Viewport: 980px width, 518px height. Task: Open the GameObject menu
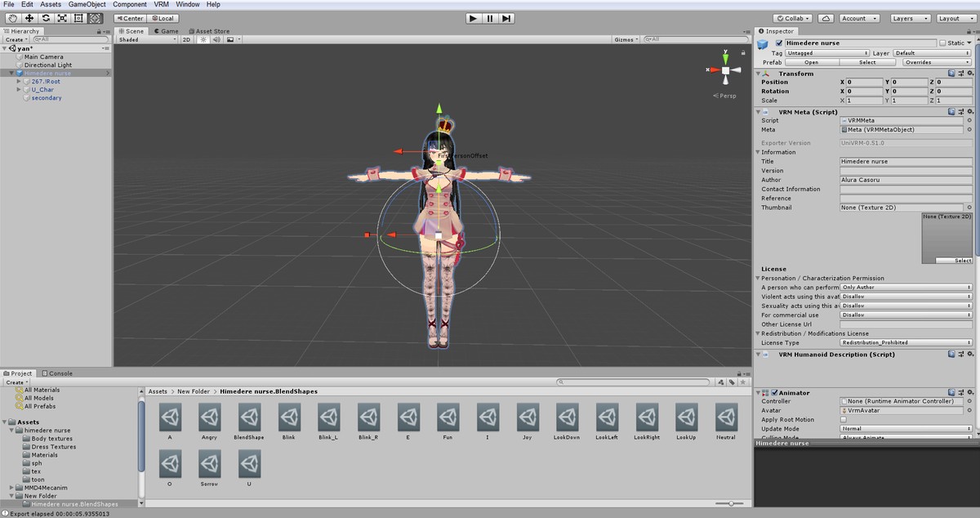click(x=87, y=4)
